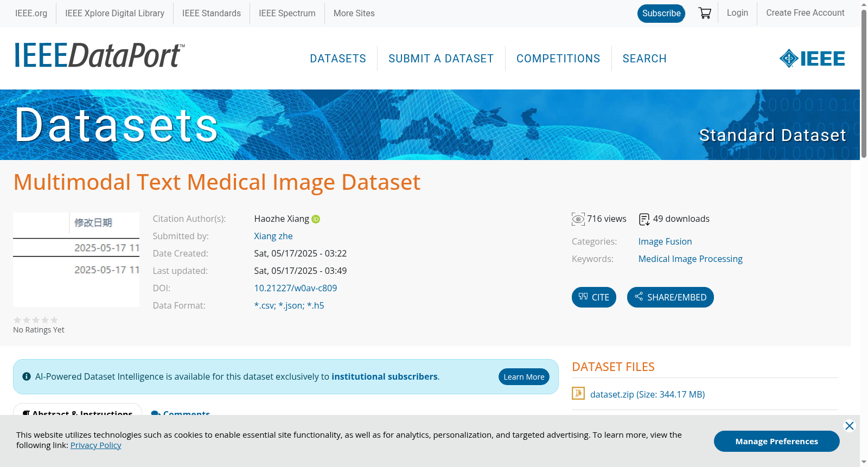Open the Competitions menu item
Viewport: 868px width, 467px height.
(558, 59)
